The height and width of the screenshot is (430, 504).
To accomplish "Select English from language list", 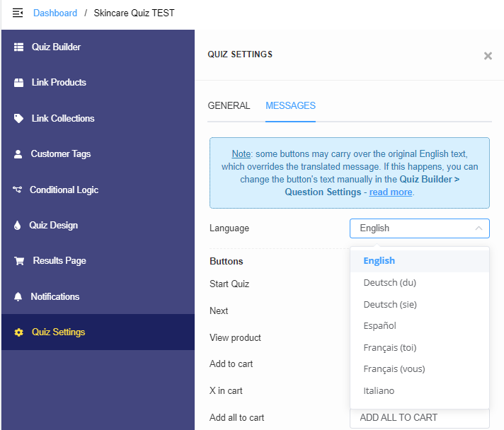I will (x=420, y=261).
